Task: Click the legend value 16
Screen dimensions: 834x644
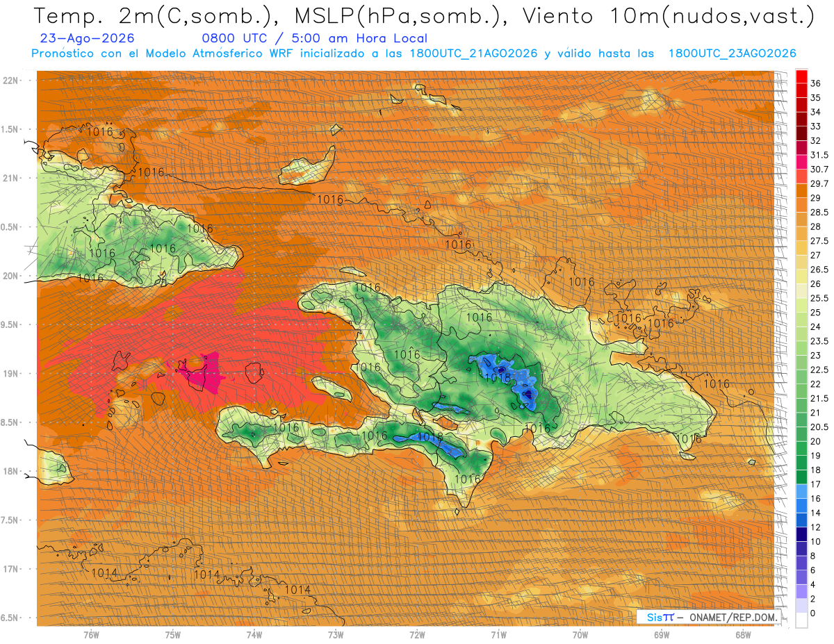Action: tap(816, 499)
